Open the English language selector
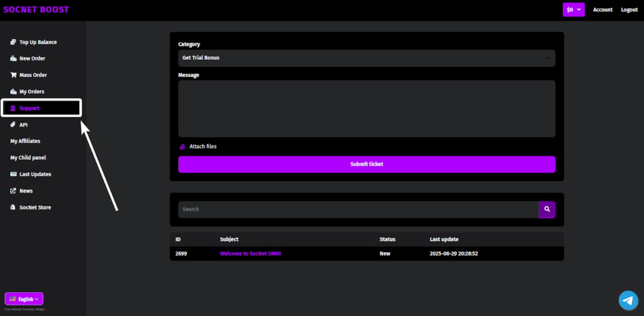The image size is (644, 316). pyautogui.click(x=24, y=299)
